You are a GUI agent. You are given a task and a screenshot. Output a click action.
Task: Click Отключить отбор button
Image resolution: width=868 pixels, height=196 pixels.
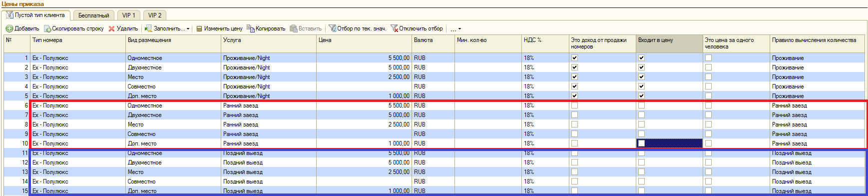pyautogui.click(x=417, y=29)
